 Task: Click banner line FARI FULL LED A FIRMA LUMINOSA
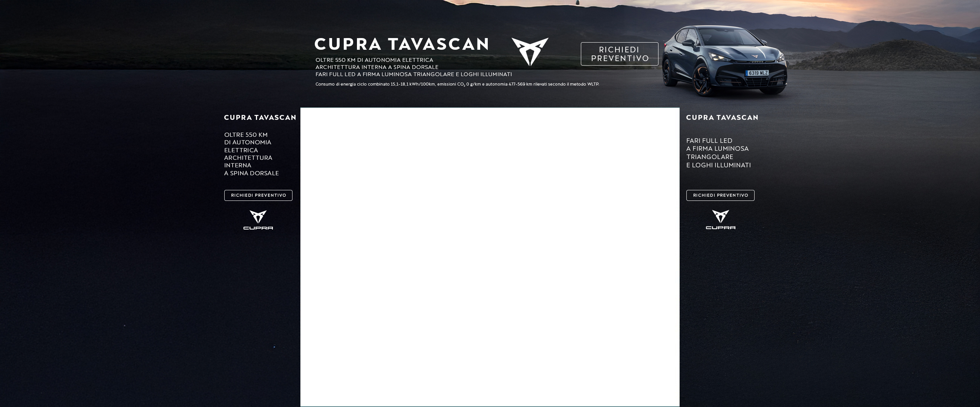(413, 75)
